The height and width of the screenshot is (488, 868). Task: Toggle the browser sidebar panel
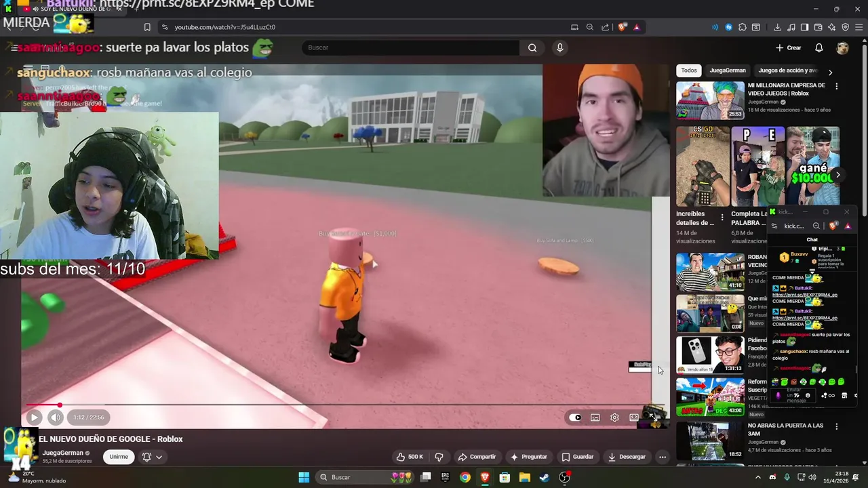click(804, 27)
